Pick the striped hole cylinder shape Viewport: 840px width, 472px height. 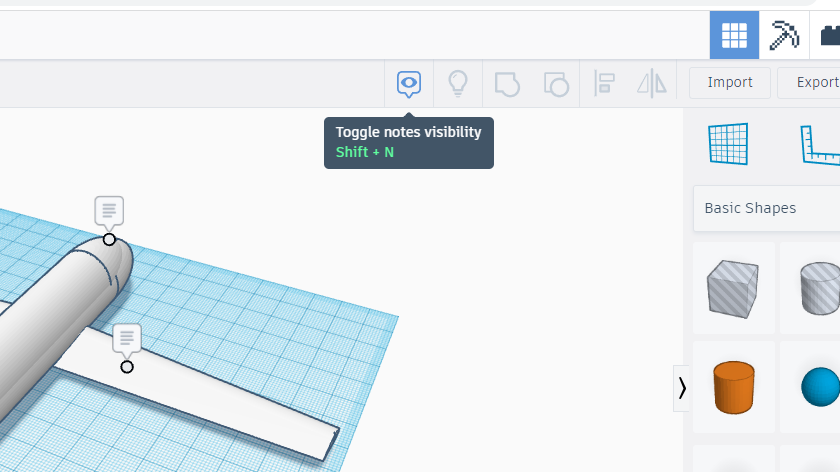coord(820,288)
